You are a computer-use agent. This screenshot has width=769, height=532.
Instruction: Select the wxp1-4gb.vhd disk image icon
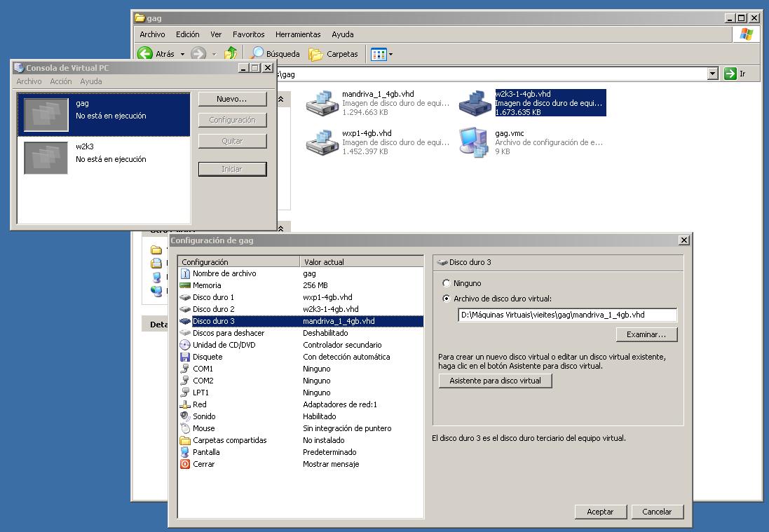pyautogui.click(x=322, y=142)
